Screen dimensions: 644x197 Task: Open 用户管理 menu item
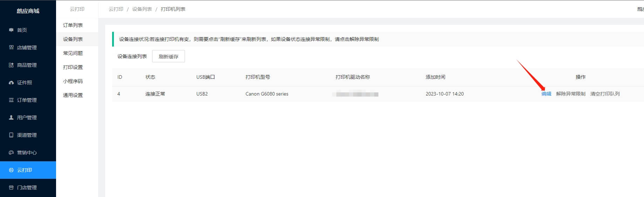click(28, 118)
